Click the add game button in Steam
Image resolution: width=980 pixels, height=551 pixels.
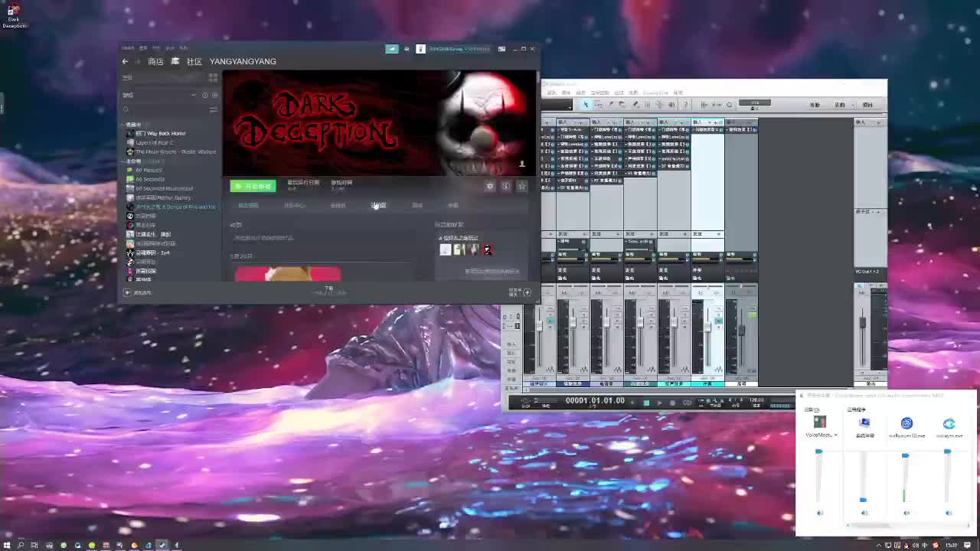point(139,292)
